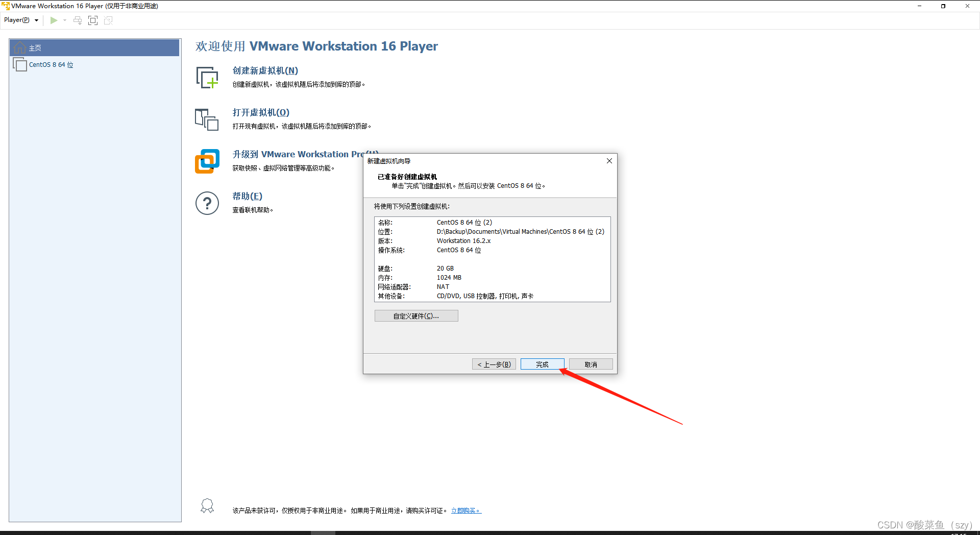The height and width of the screenshot is (535, 980).
Task: Click the 立即购买 purchase link
Action: pos(466,510)
